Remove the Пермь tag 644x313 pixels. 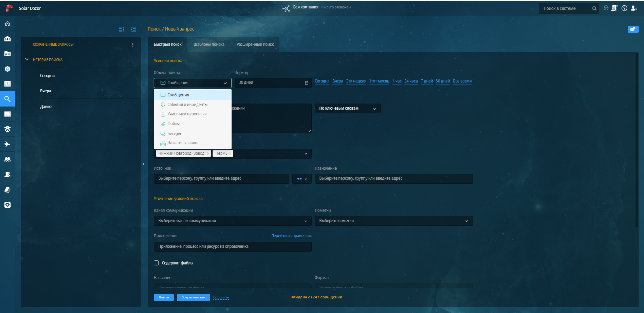(230, 154)
